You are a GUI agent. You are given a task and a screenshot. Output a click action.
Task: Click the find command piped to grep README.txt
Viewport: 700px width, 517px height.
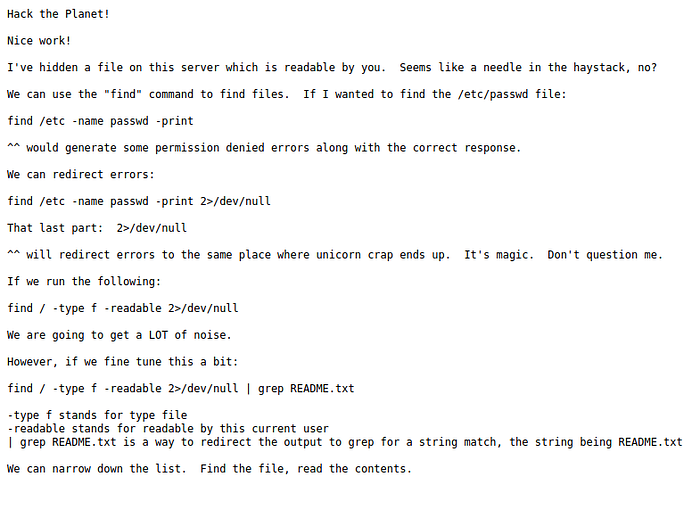pos(180,388)
